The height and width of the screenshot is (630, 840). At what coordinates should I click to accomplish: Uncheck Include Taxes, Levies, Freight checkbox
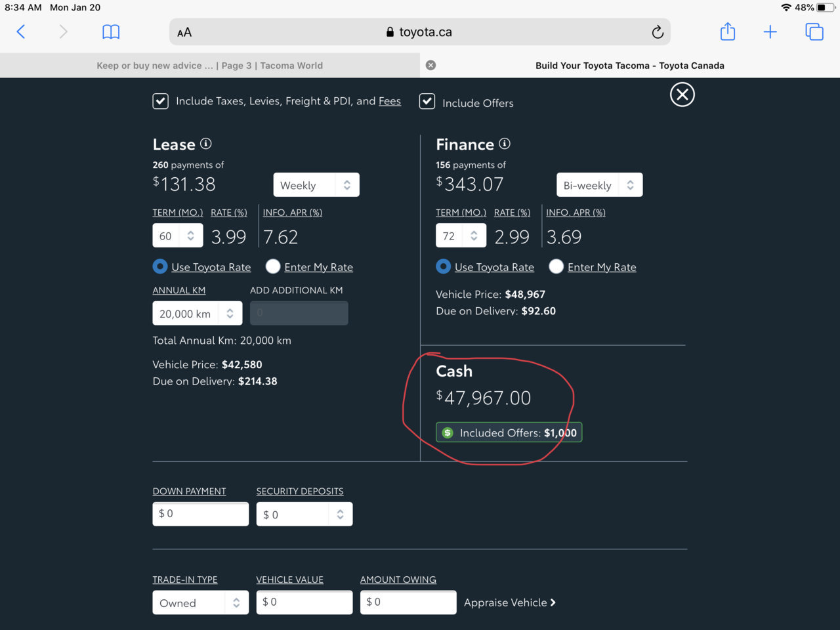[161, 101]
